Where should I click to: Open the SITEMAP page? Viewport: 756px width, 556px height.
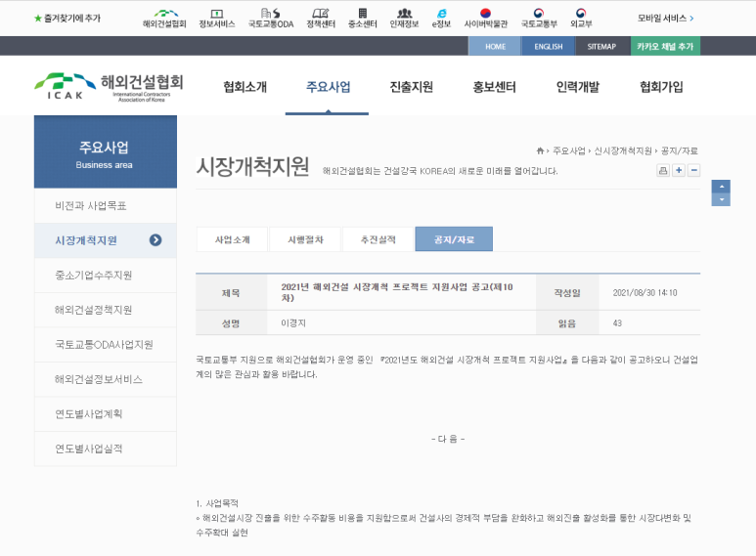tap(601, 46)
